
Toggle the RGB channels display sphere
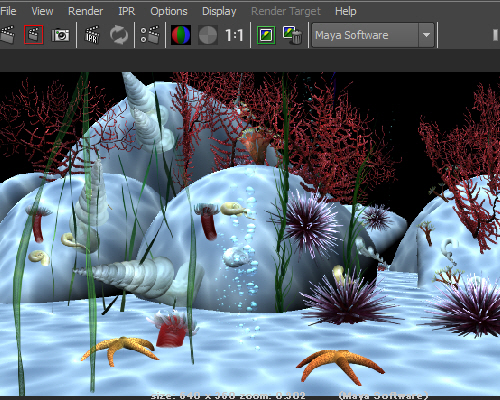pyautogui.click(x=181, y=35)
